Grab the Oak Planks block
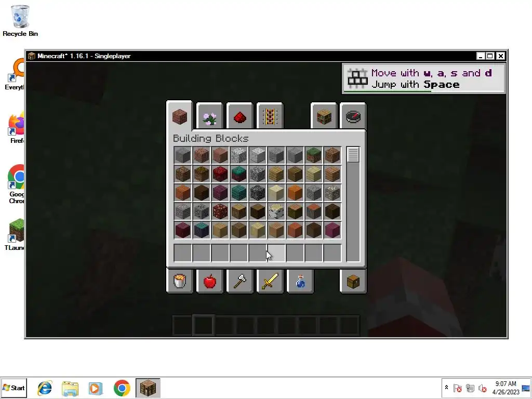 (276, 174)
